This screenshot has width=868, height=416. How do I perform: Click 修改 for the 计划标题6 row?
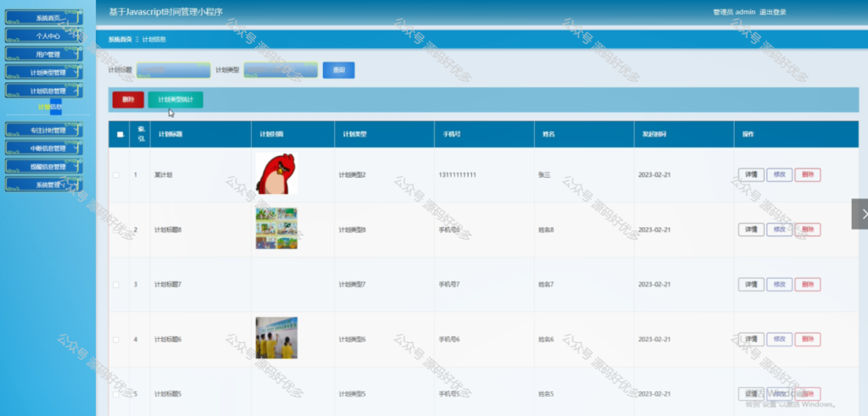pos(780,339)
